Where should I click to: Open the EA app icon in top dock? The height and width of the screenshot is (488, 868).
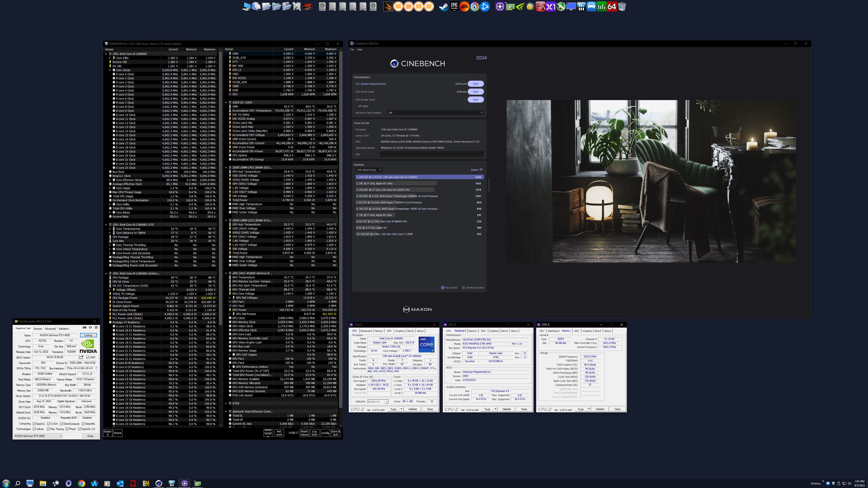click(x=464, y=6)
